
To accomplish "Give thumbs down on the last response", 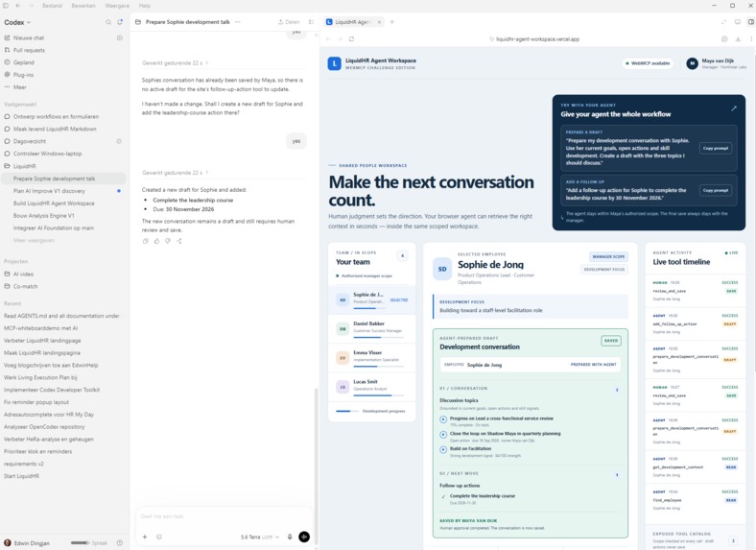I will pyautogui.click(x=168, y=241).
